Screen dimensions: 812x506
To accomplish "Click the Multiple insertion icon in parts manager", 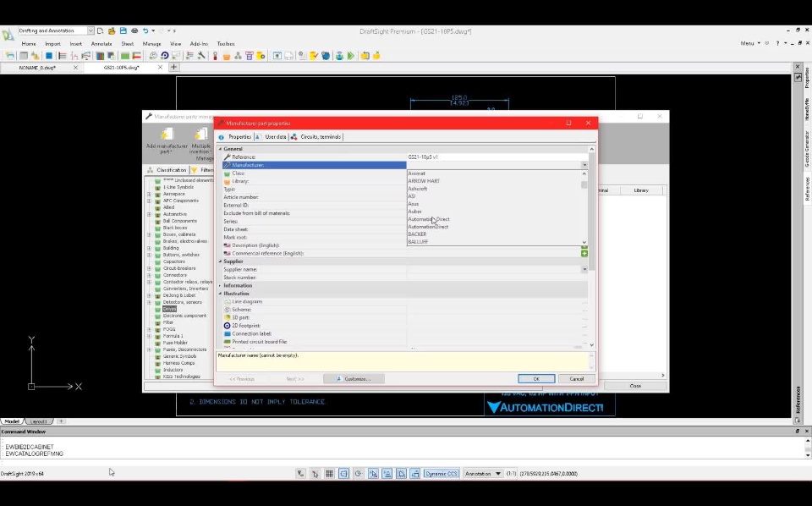I will point(201,134).
